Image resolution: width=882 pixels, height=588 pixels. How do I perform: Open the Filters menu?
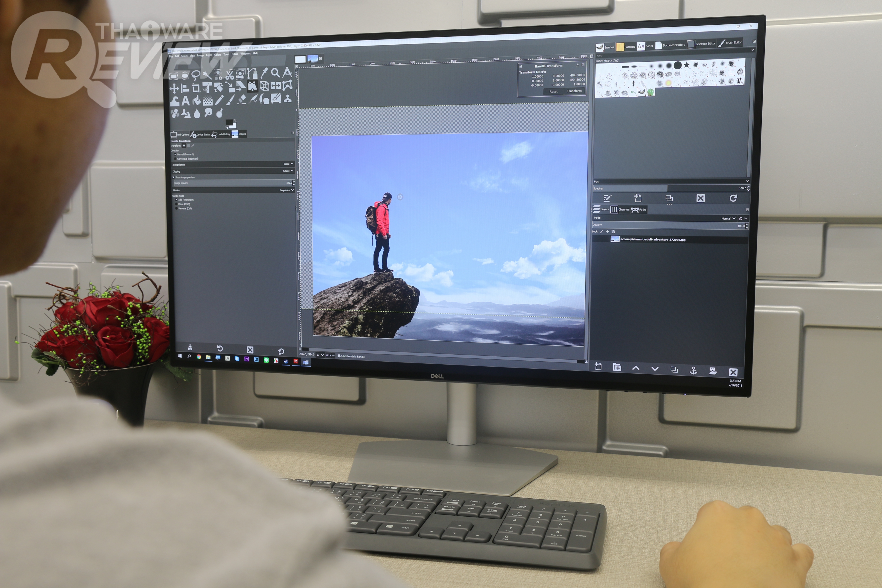pyautogui.click(x=235, y=54)
